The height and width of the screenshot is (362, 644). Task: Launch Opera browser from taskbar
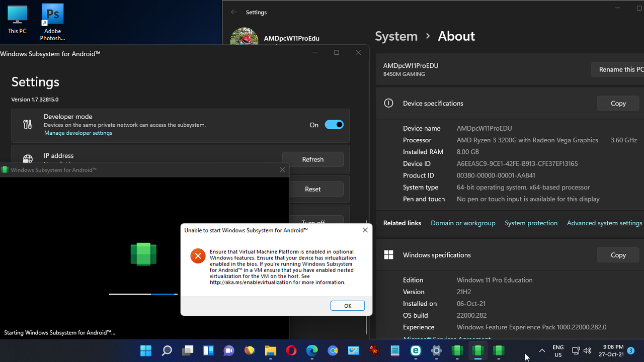[x=291, y=351]
